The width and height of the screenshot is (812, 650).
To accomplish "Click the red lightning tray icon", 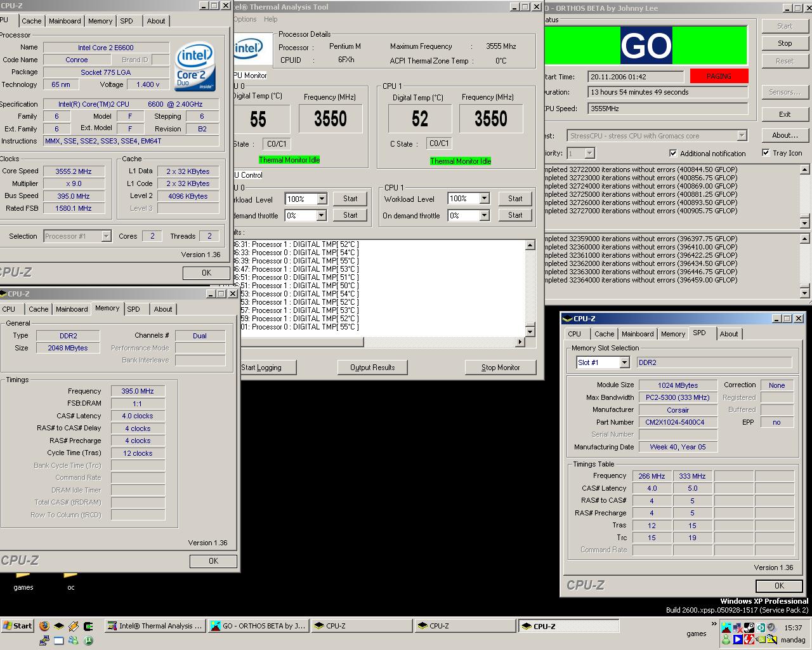I will (749, 639).
